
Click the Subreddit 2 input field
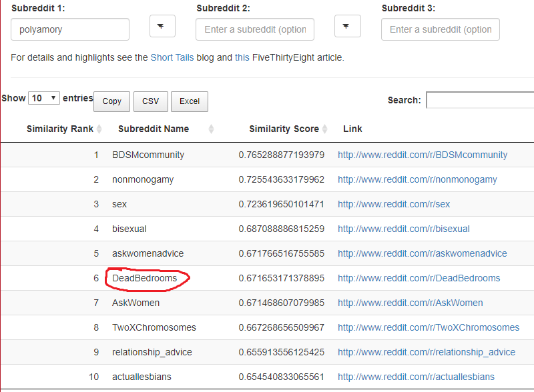point(255,29)
